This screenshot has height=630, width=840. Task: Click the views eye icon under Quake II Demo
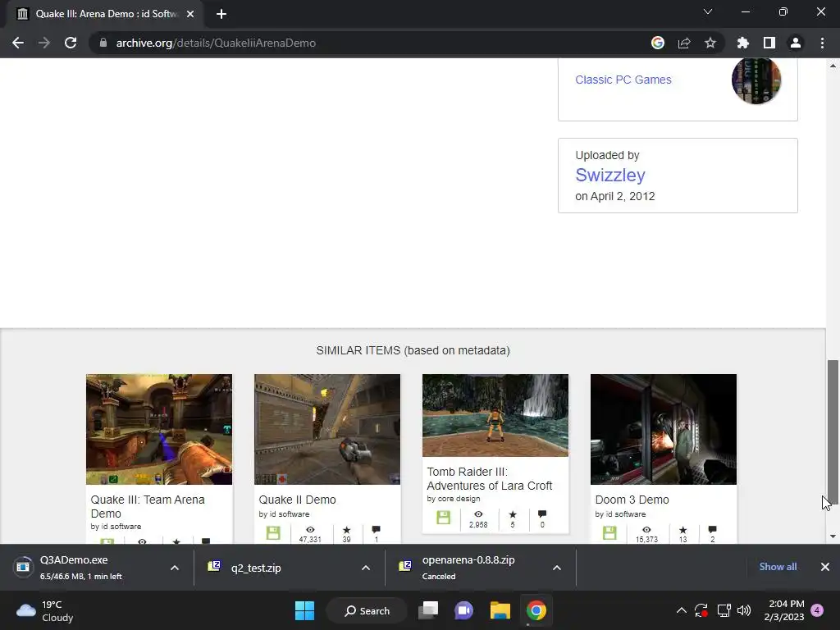[x=310, y=530]
